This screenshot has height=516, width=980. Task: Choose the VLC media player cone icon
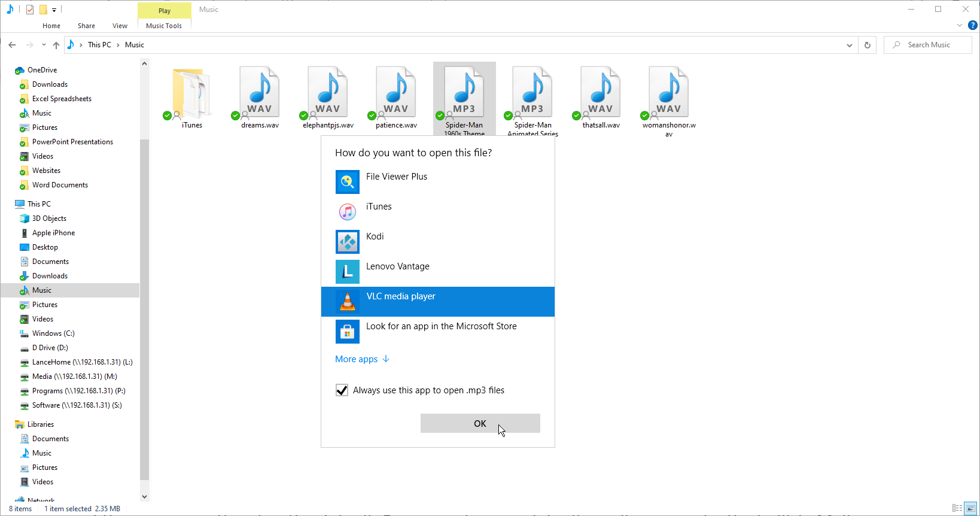(348, 302)
